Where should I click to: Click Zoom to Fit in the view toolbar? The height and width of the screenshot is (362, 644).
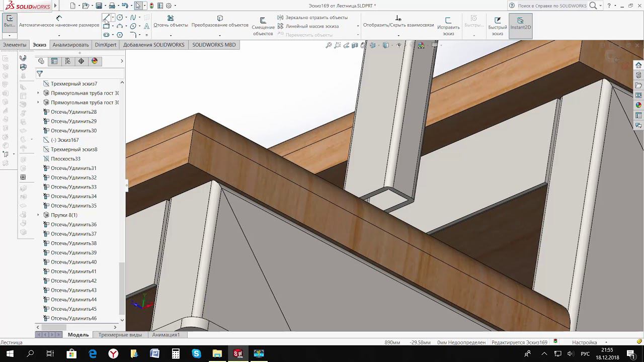coord(329,45)
